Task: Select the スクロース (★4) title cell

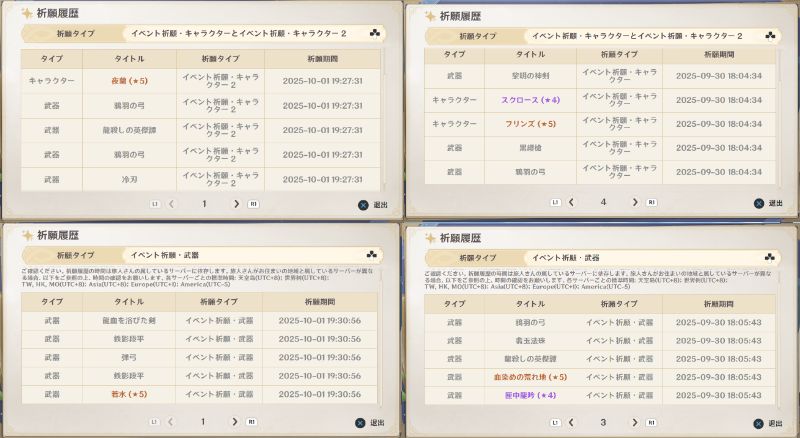Action: point(531,100)
